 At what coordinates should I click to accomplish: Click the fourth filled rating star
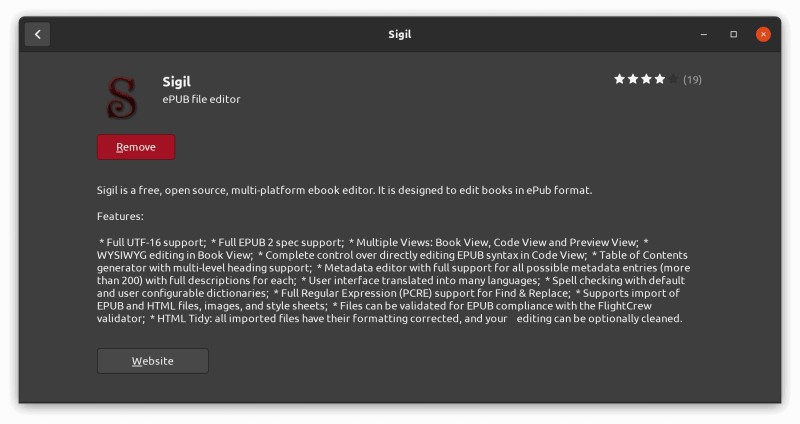(x=659, y=79)
